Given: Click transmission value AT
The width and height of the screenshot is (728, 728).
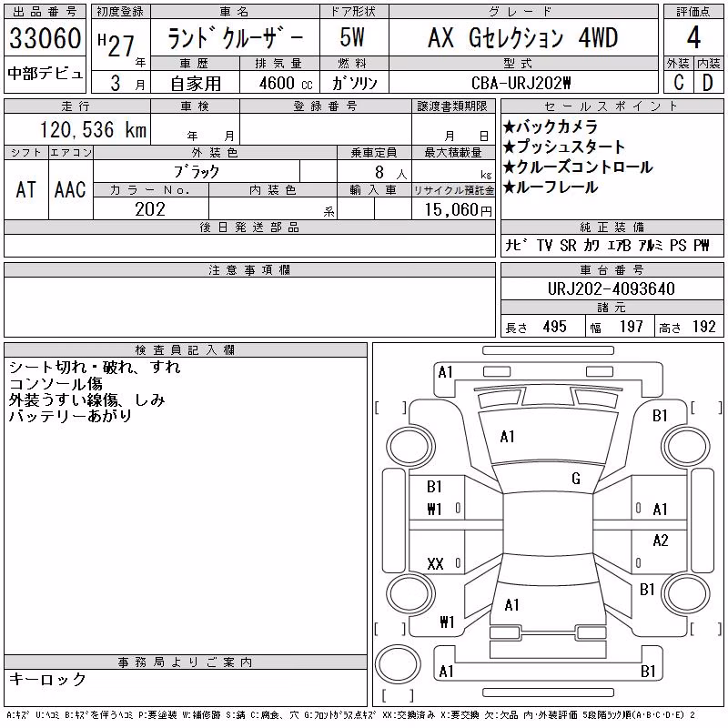Looking at the screenshot, I should [26, 189].
